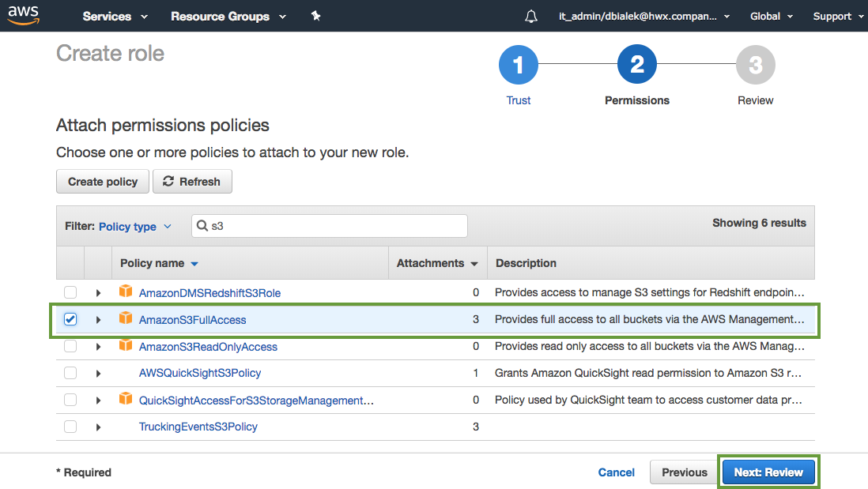Click the AWS logo home icon

point(24,16)
